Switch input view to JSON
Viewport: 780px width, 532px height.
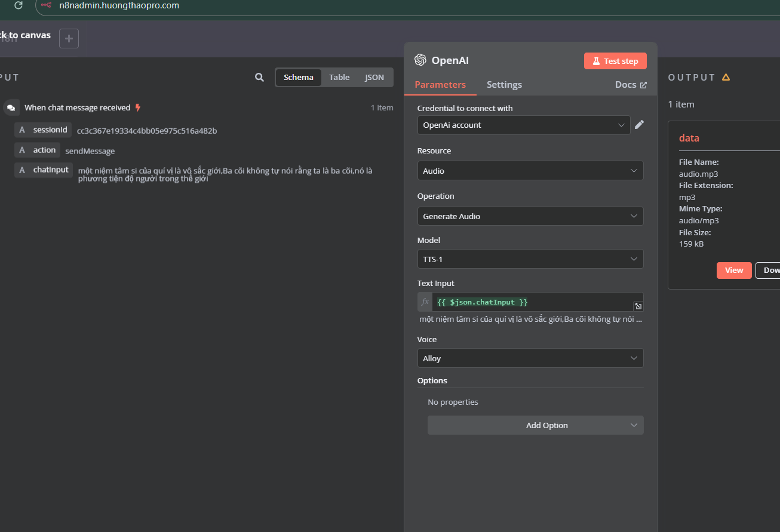pyautogui.click(x=374, y=78)
